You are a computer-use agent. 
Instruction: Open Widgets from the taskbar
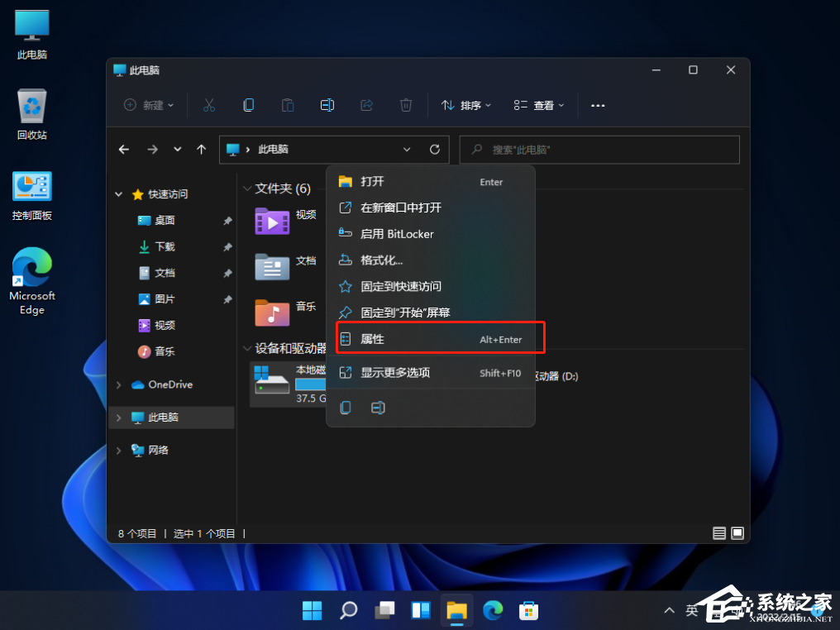pos(421,610)
